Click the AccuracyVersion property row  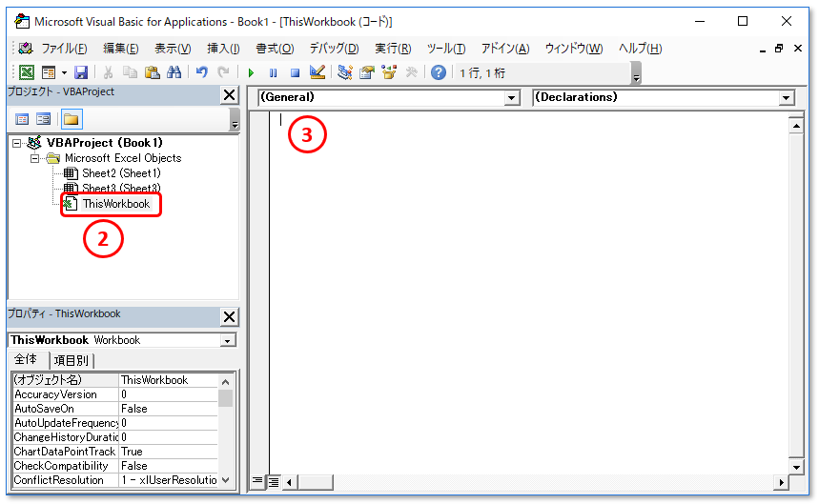(x=115, y=394)
